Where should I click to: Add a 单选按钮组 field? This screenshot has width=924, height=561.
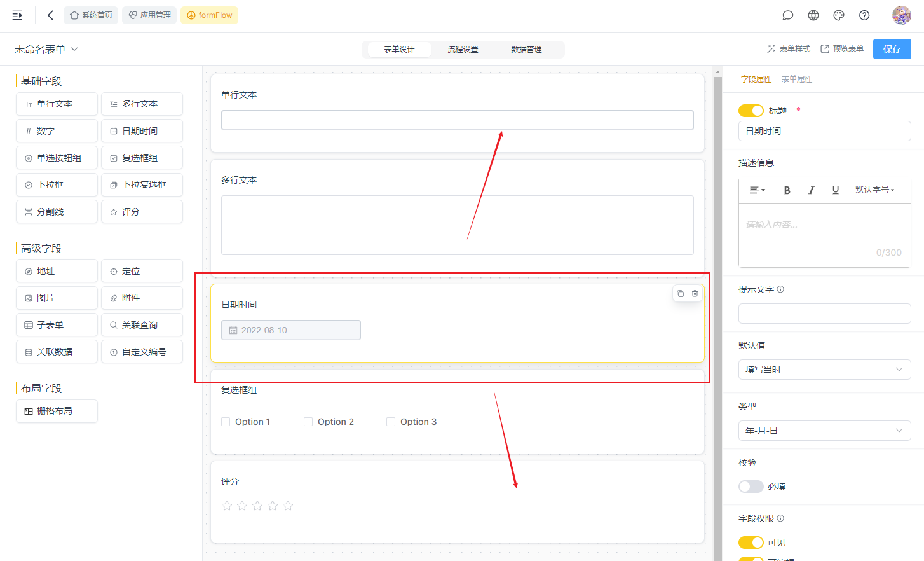57,158
